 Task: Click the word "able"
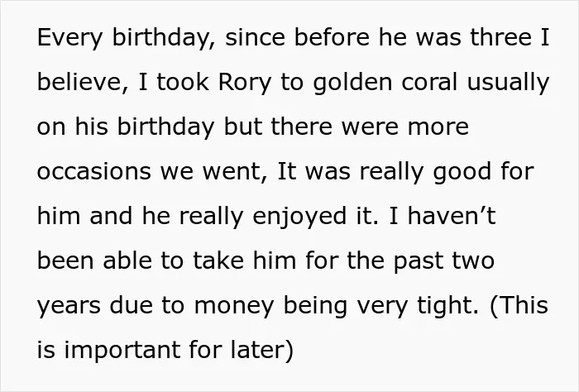(127, 261)
